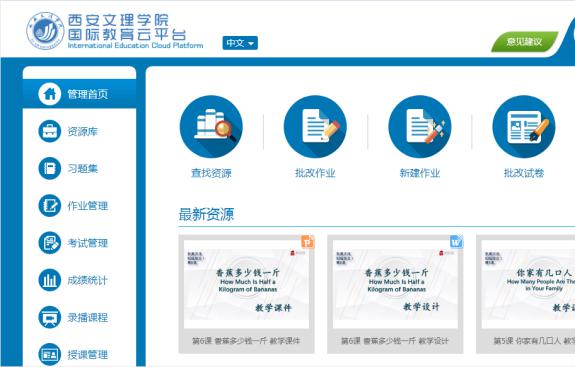Click the 第6课 教学课件 caption text
575x367 pixels.
click(x=246, y=341)
